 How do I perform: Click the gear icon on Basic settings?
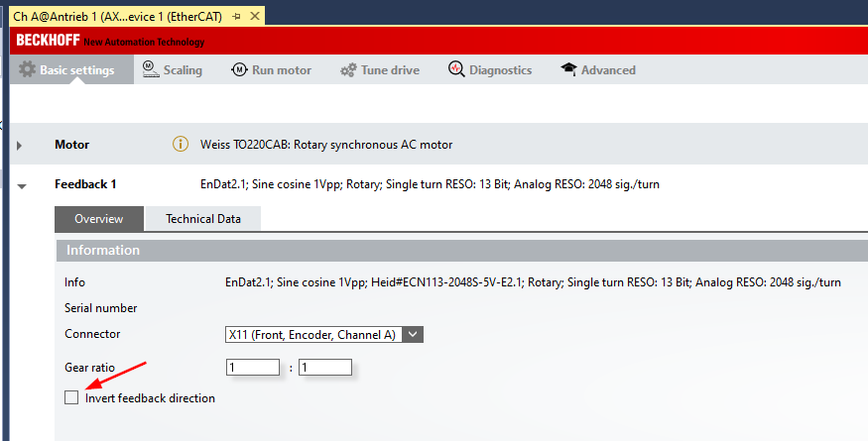coord(27,70)
